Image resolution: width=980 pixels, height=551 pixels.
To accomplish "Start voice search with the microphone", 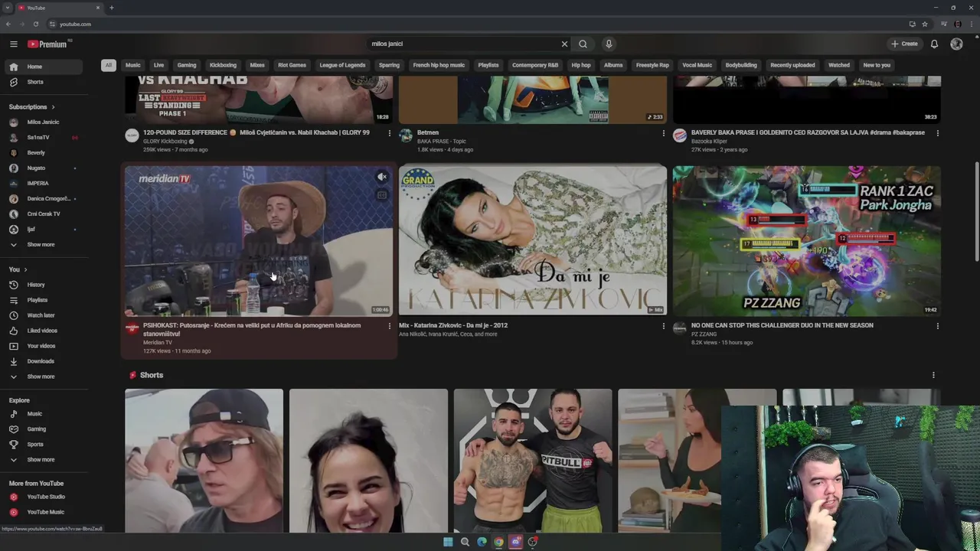I will pyautogui.click(x=609, y=44).
